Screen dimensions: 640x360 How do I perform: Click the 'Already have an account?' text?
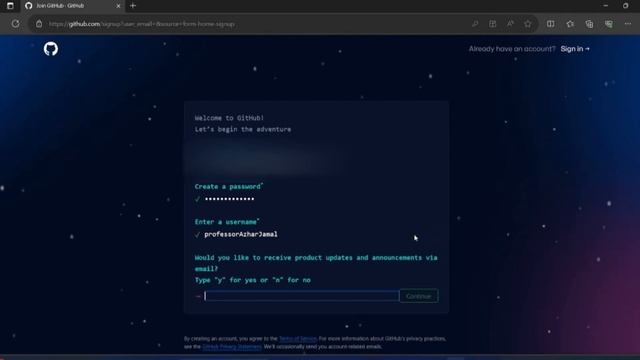click(512, 49)
